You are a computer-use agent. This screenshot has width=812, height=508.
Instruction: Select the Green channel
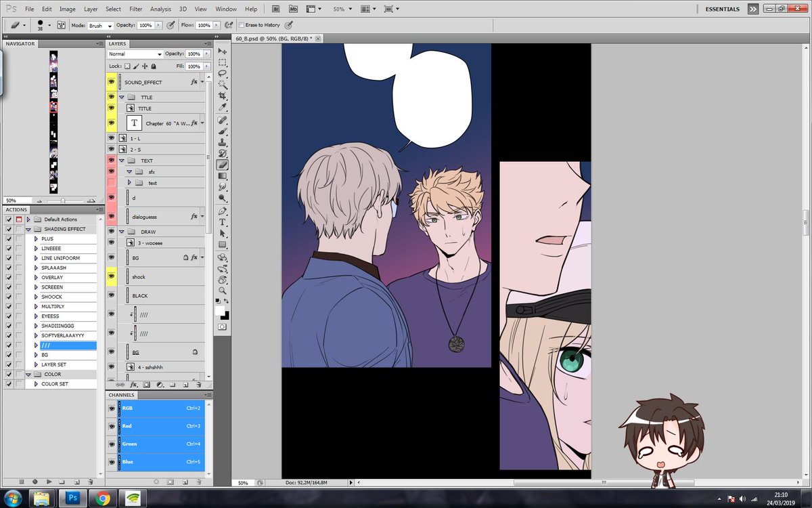coord(160,444)
